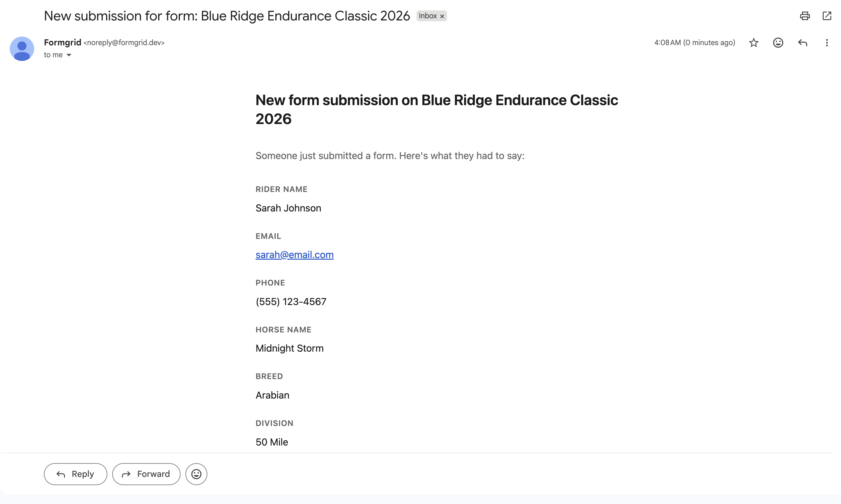The width and height of the screenshot is (841, 504).
Task: Click emoji reaction button beside Forward
Action: pyautogui.click(x=196, y=474)
